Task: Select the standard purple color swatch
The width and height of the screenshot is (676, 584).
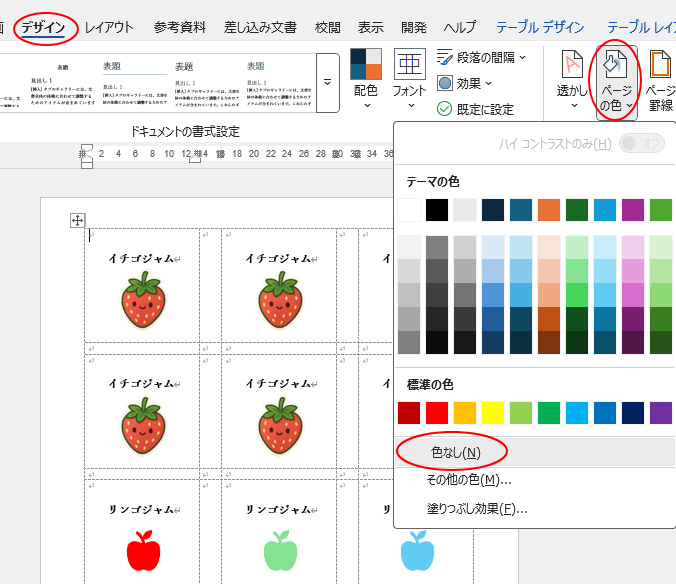Action: tap(661, 413)
